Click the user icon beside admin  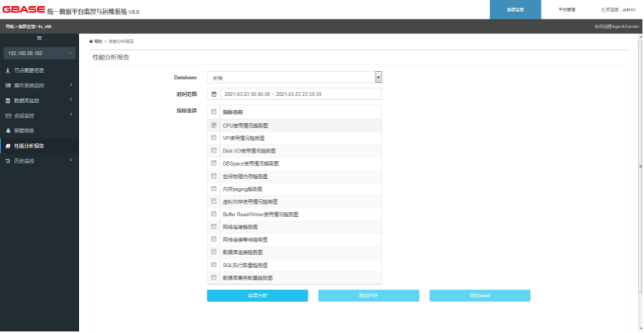[x=603, y=9]
